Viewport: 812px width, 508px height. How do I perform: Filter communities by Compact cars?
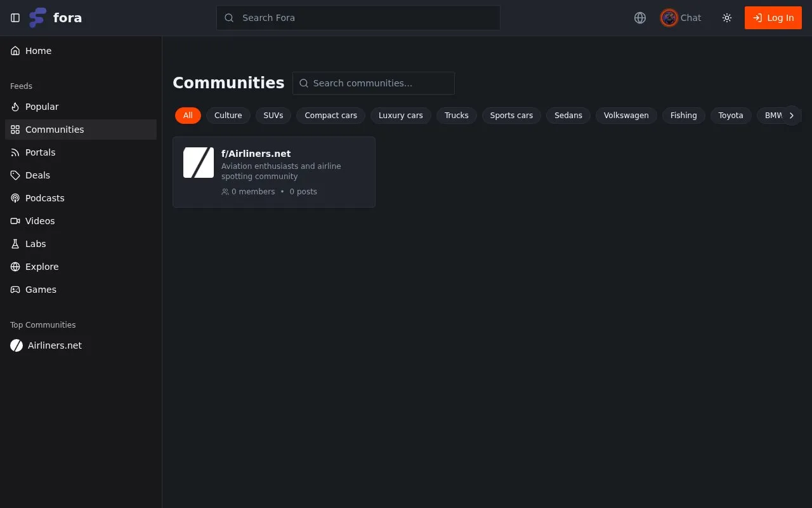point(331,116)
